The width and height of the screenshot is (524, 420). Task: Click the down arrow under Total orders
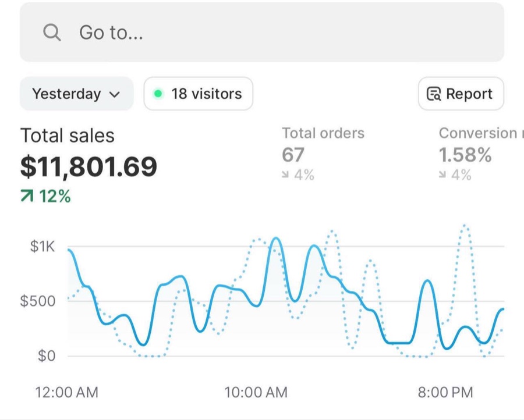(x=285, y=175)
